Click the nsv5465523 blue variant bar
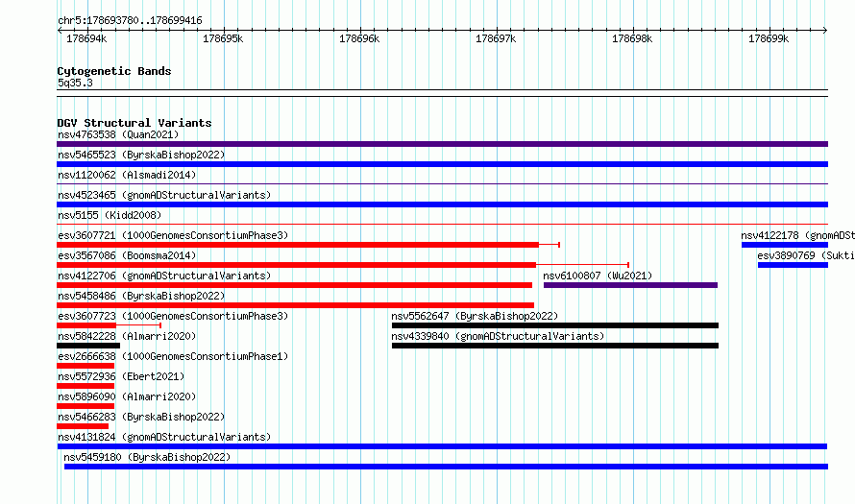The width and height of the screenshot is (855, 504). pos(442,164)
